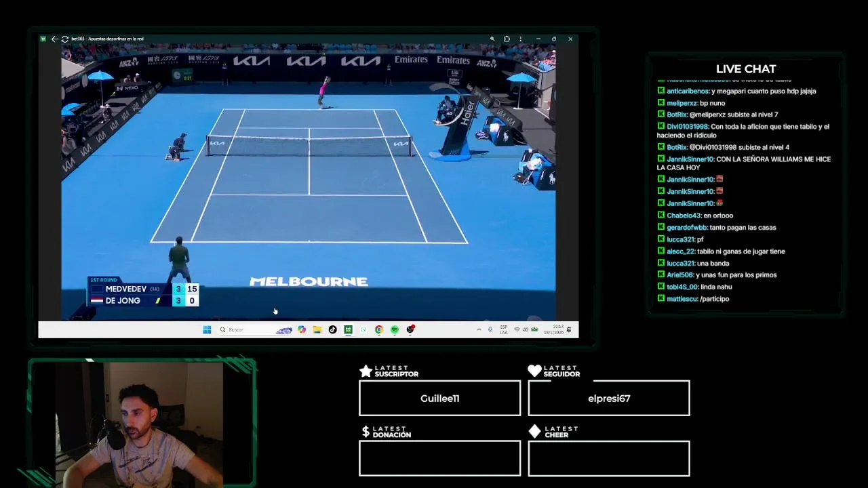This screenshot has width=868, height=488.
Task: Click mattiescu's '/participo' chat message
Action: (x=714, y=299)
